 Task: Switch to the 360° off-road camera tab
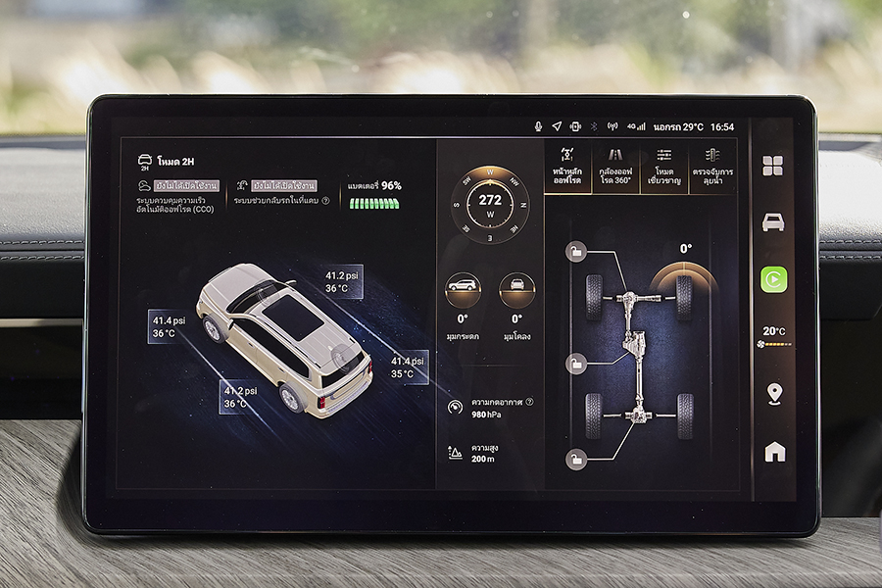(x=616, y=167)
